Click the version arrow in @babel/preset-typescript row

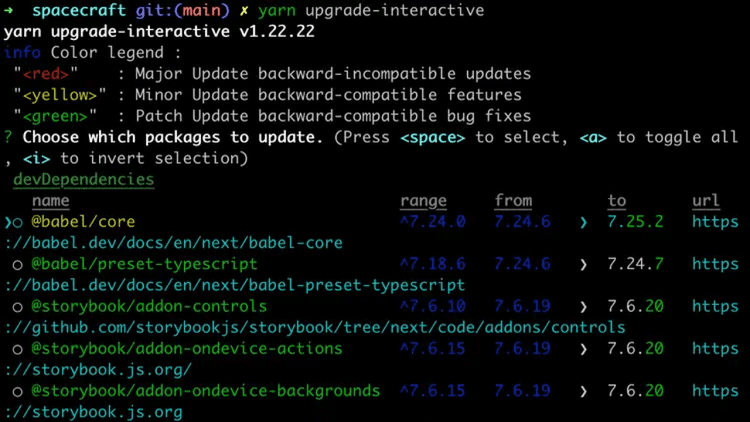pyautogui.click(x=584, y=264)
